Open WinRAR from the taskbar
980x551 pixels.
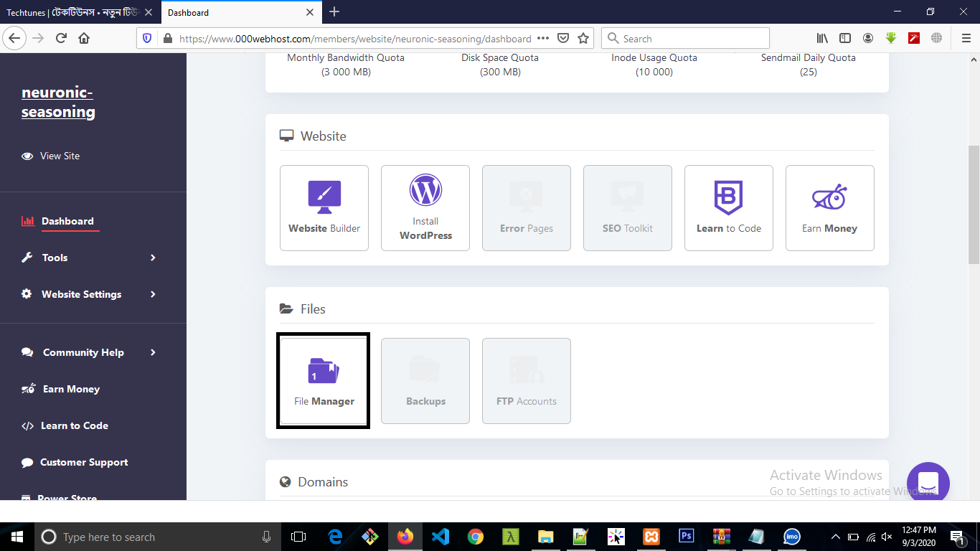(x=721, y=537)
